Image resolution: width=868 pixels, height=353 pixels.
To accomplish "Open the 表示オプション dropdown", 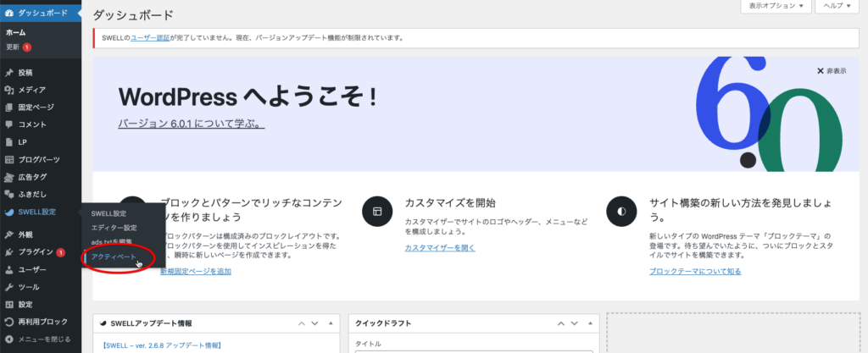I will 776,6.
